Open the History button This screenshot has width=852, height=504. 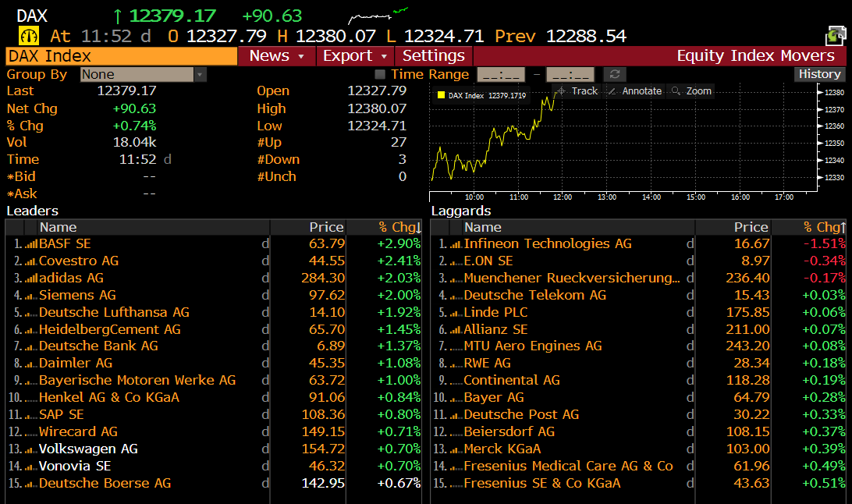pos(820,74)
